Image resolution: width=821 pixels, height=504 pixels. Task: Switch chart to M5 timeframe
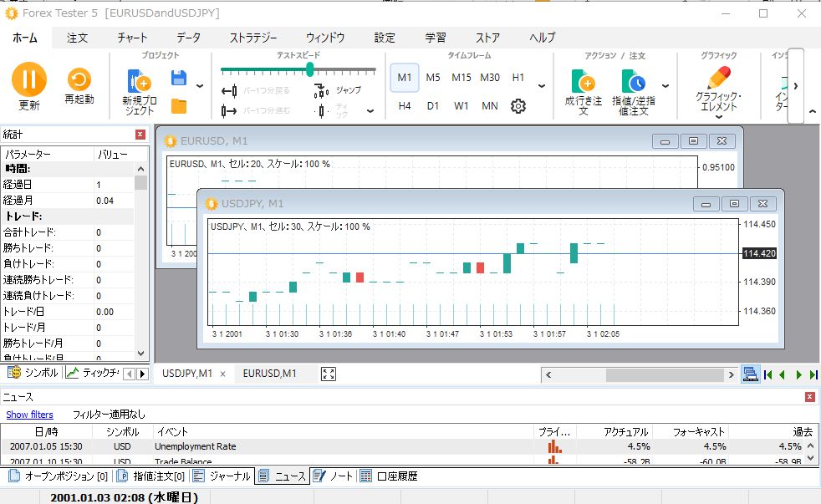[432, 77]
